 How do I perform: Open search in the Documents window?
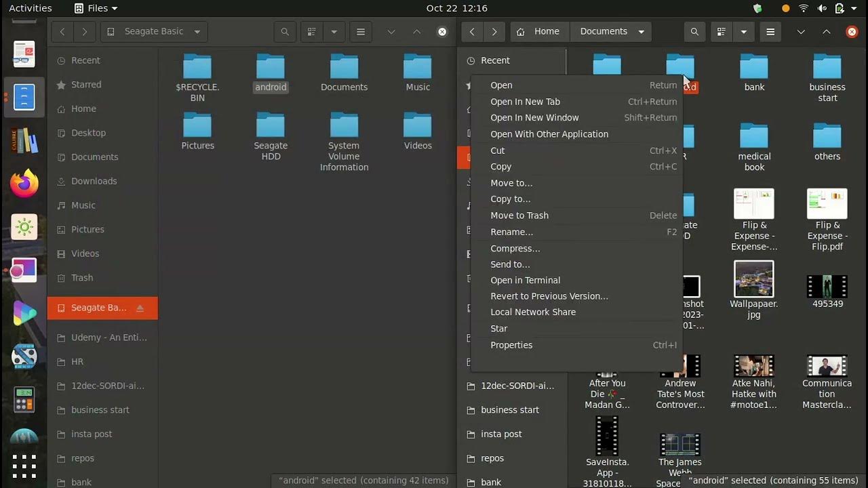[x=694, y=31]
